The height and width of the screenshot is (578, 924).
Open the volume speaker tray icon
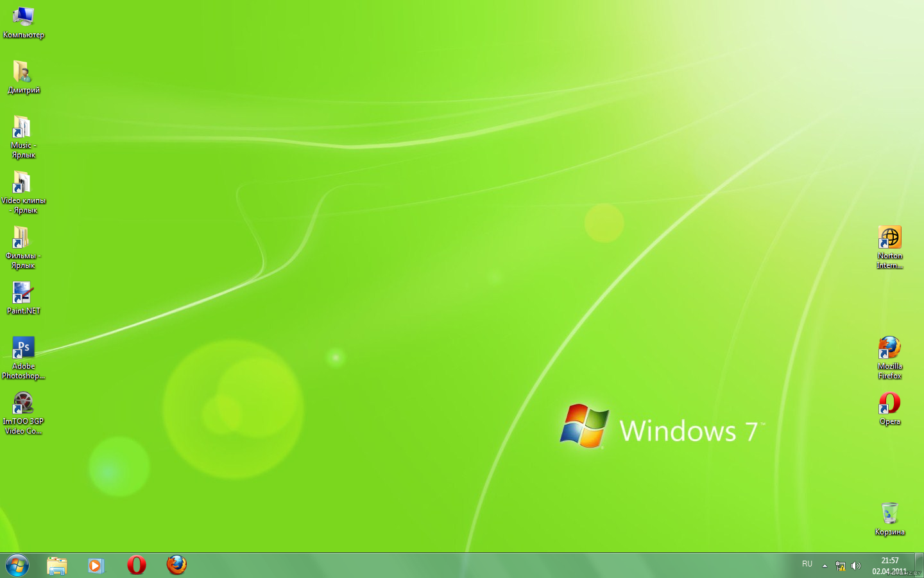(855, 566)
